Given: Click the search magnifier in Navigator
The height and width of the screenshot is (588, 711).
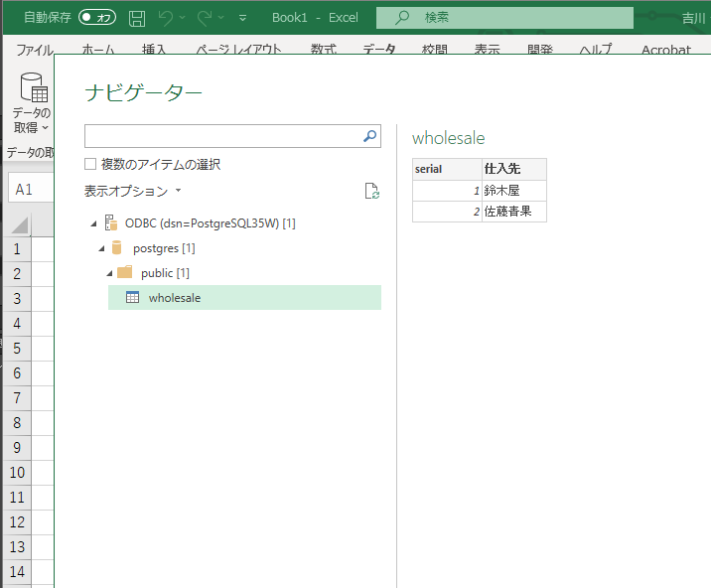Looking at the screenshot, I should coord(370,136).
